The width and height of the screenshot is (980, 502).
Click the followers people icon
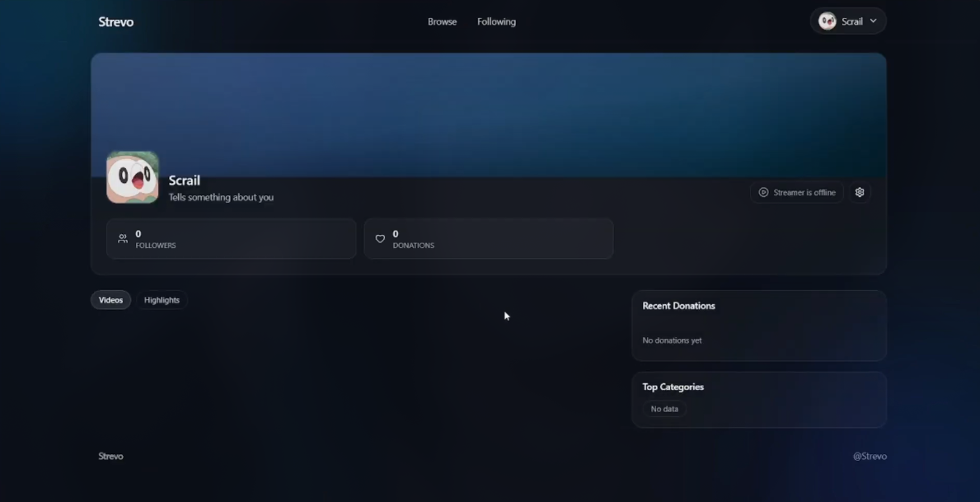(x=123, y=239)
